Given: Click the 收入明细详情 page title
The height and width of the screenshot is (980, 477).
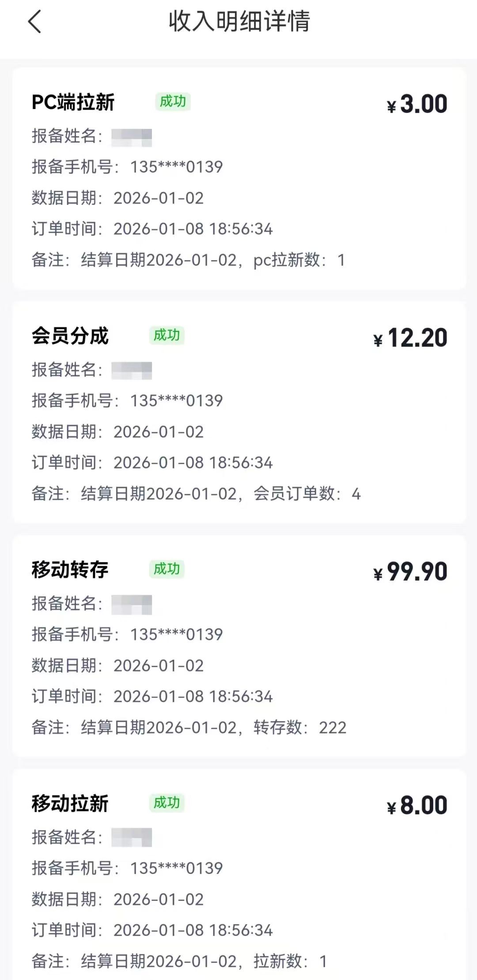Looking at the screenshot, I should (239, 21).
